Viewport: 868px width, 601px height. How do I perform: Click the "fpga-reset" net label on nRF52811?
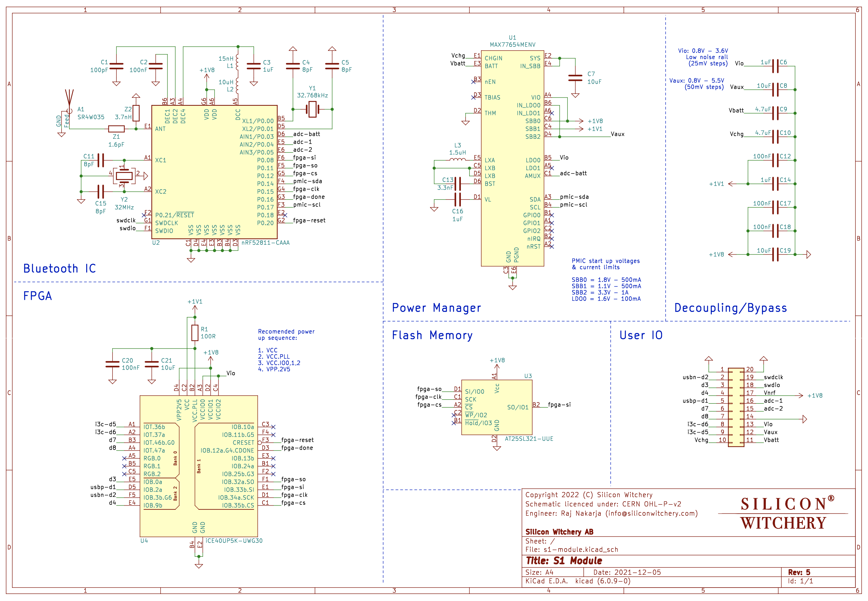309,221
